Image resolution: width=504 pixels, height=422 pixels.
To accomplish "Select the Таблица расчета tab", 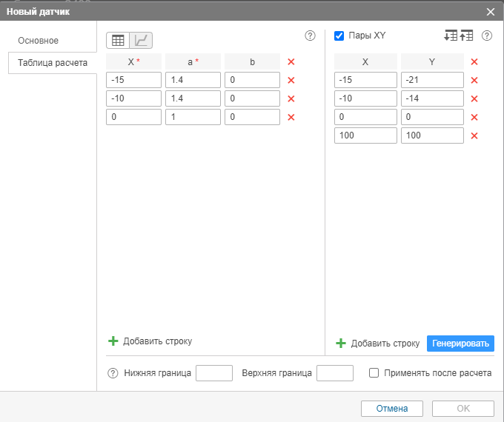I will (x=52, y=63).
